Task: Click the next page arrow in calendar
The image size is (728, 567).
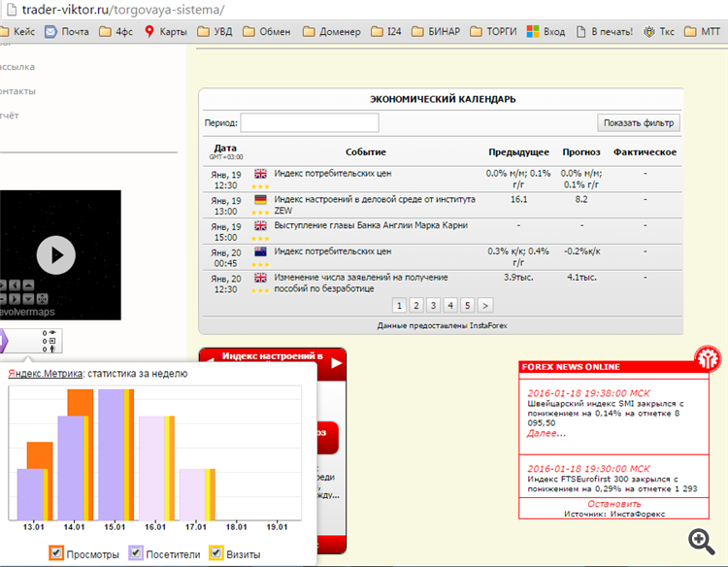Action: [485, 306]
